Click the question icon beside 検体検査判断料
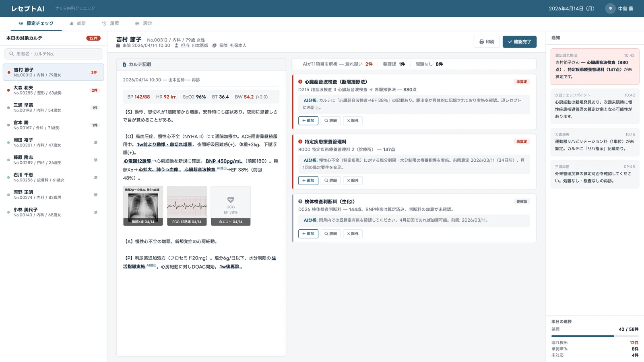 [300, 202]
